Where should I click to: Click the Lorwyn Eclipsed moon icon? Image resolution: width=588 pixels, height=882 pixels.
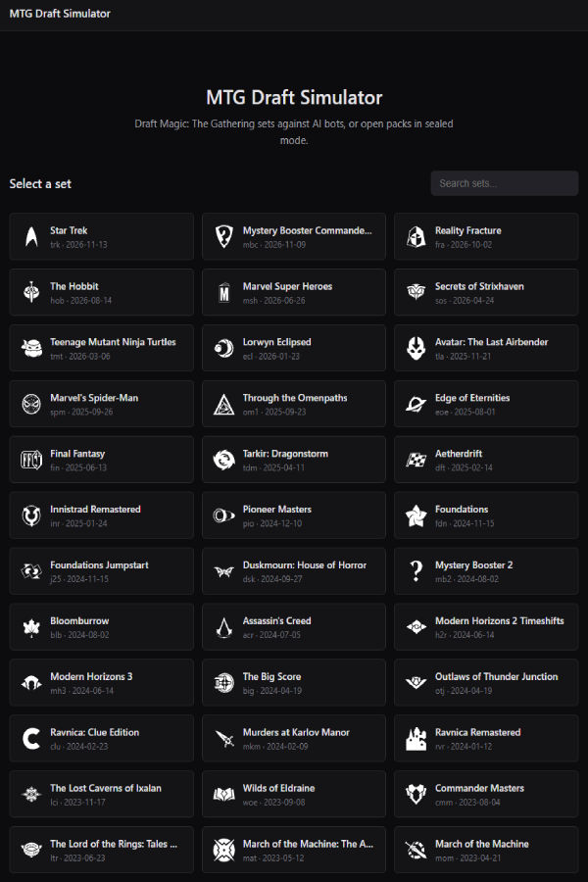224,348
